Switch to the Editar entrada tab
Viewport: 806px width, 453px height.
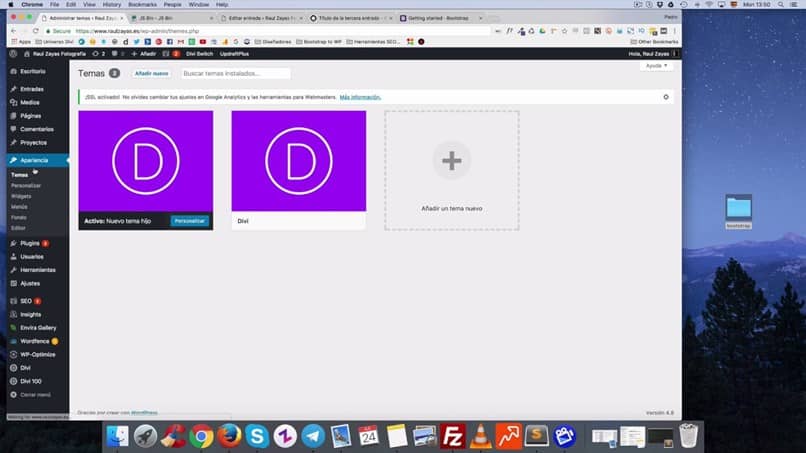pyautogui.click(x=261, y=18)
